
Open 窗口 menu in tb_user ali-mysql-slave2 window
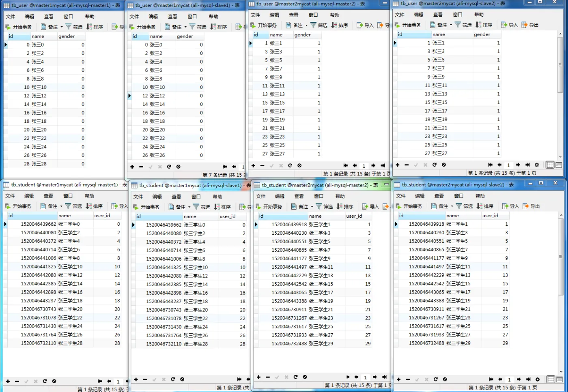tap(458, 15)
